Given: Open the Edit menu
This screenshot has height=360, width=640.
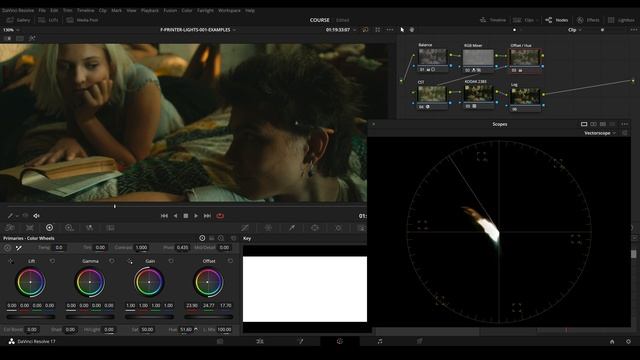Looking at the screenshot, I should [54, 10].
